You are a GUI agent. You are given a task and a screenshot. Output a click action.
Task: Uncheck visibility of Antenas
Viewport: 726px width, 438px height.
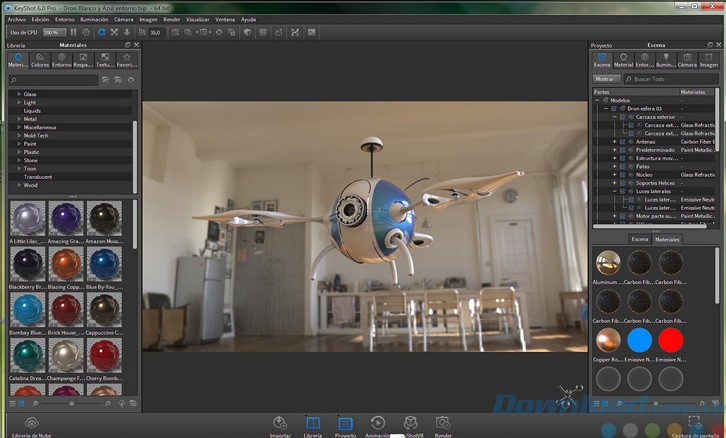(622, 142)
